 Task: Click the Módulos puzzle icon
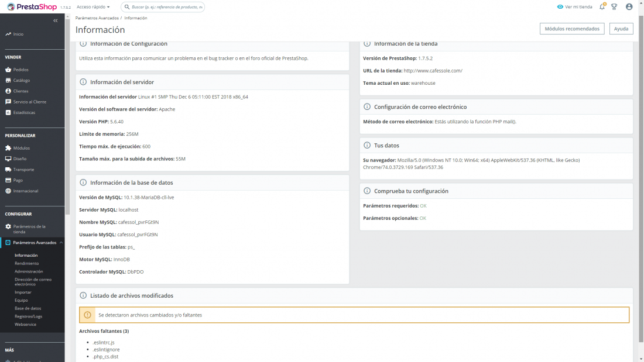pyautogui.click(x=8, y=148)
